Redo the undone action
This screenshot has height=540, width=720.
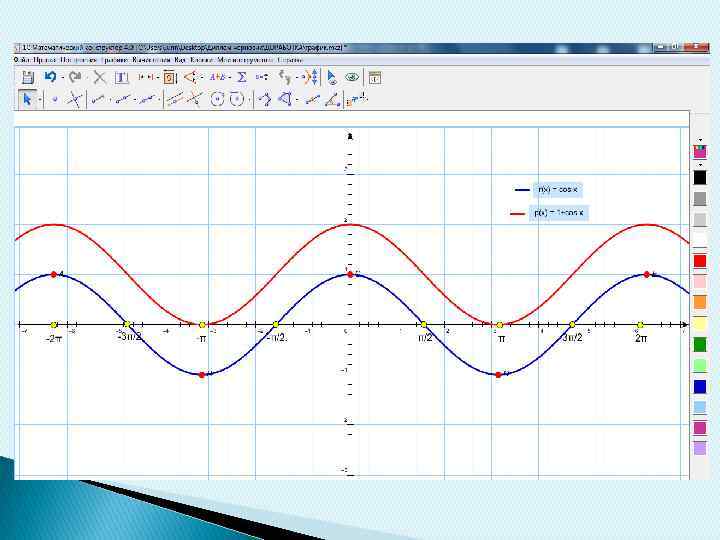[x=75, y=77]
